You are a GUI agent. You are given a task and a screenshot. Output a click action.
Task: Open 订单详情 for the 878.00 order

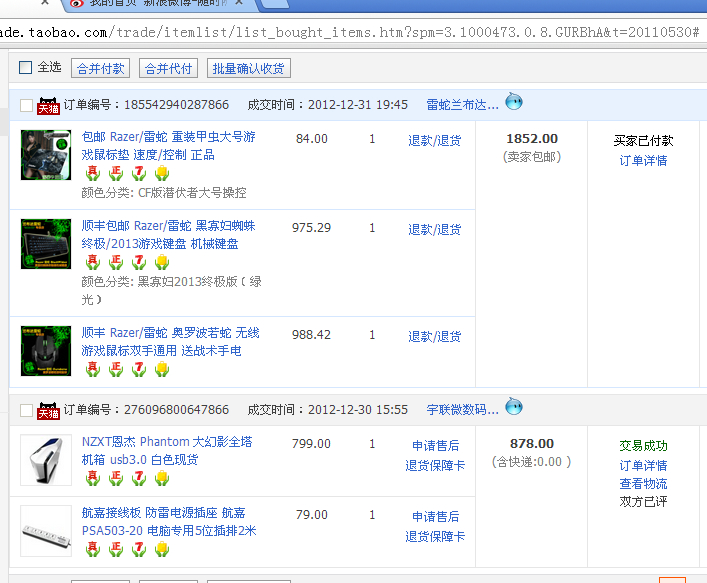[643, 465]
